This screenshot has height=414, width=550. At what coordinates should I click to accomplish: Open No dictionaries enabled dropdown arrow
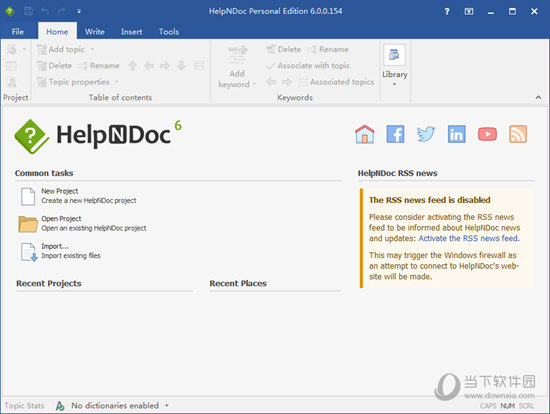click(x=167, y=406)
